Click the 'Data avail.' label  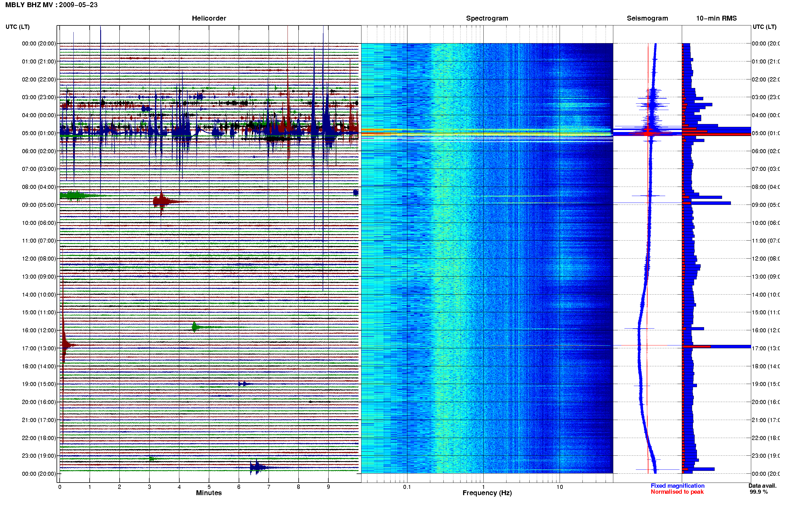click(x=762, y=486)
